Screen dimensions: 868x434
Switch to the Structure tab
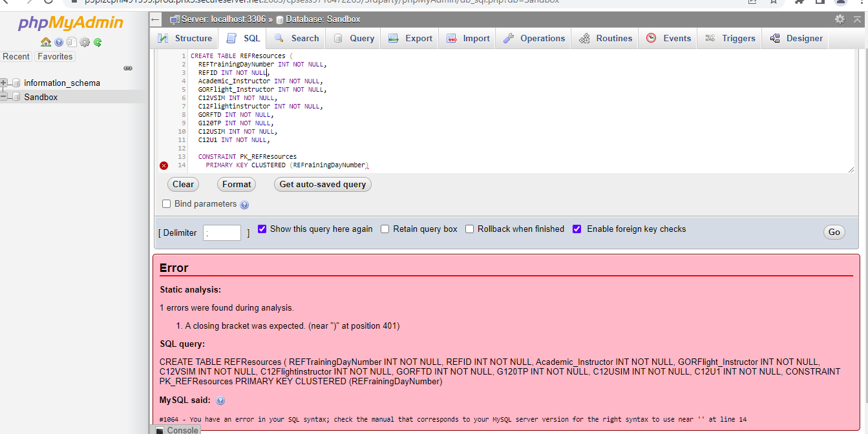click(185, 38)
